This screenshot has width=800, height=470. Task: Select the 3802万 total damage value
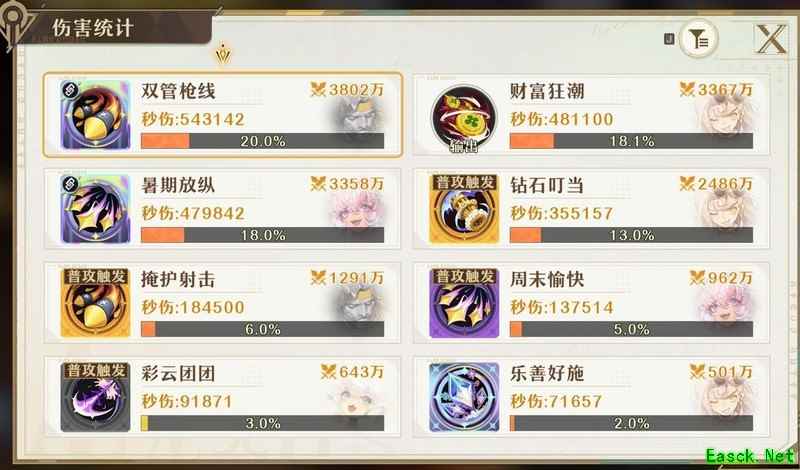coord(347,90)
